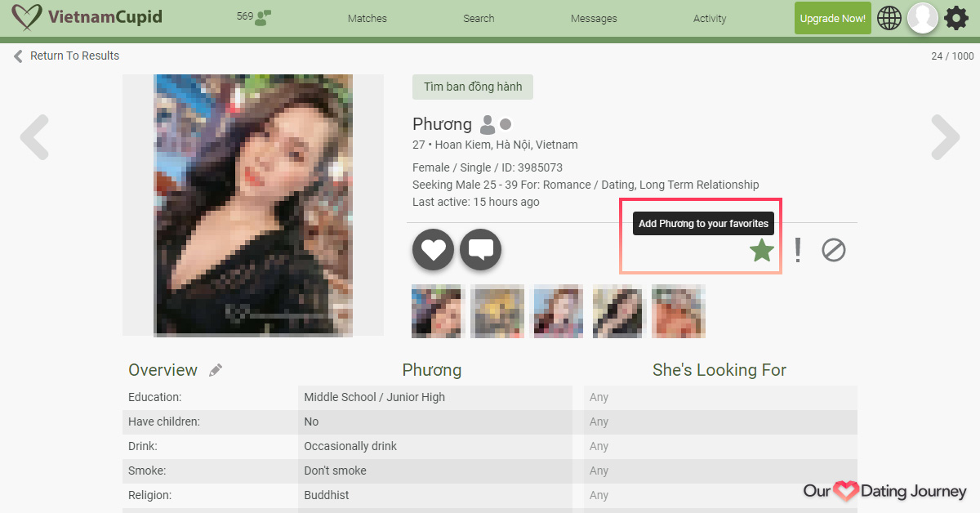980x513 pixels.
Task: Open the settings gear icon
Action: [956, 18]
